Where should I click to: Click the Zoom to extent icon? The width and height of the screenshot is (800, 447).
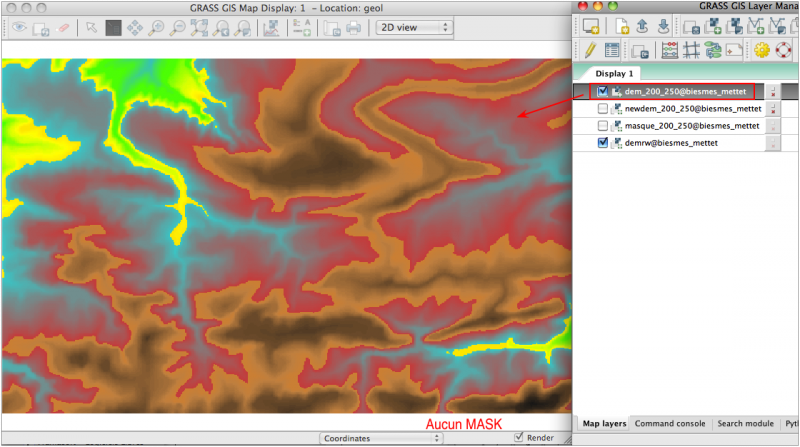pos(199,28)
